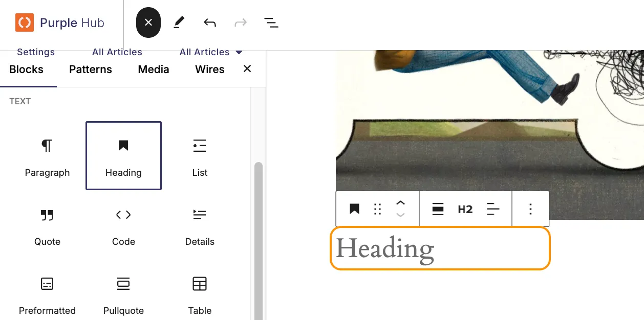Close the inserter panel with X

click(247, 69)
